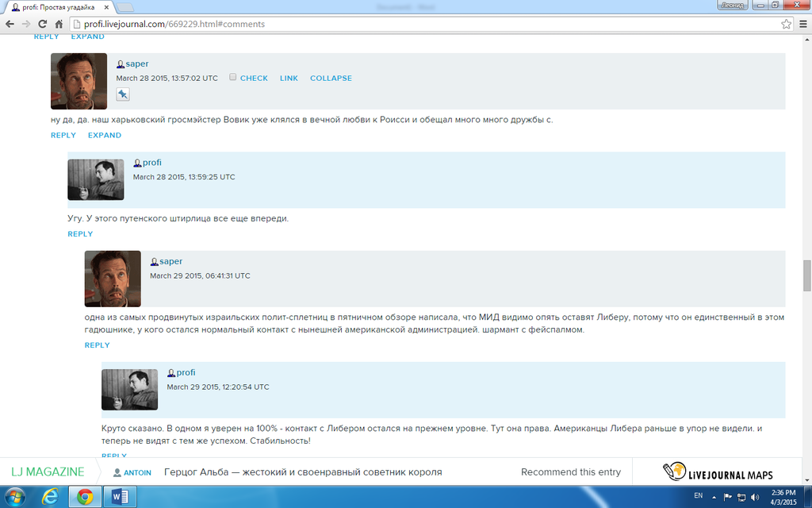Click the EN language indicator
The width and height of the screenshot is (812, 508).
[698, 495]
